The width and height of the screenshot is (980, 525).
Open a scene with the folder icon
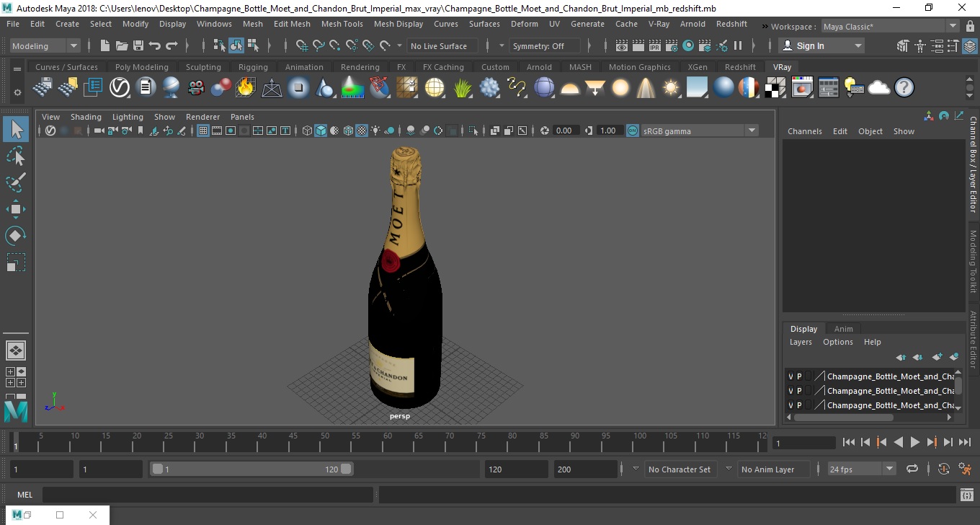[122, 45]
